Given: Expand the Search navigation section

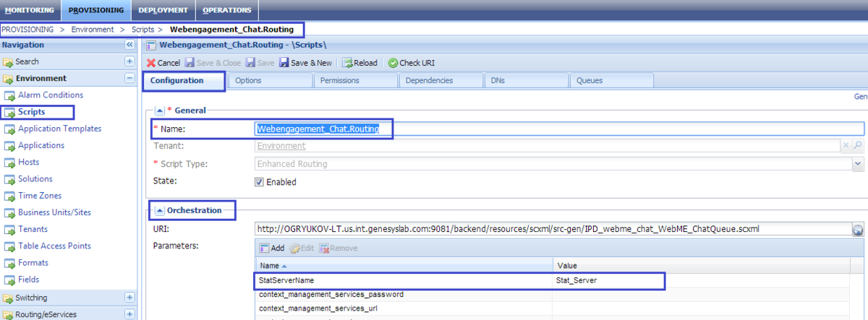Looking at the screenshot, I should (x=129, y=61).
